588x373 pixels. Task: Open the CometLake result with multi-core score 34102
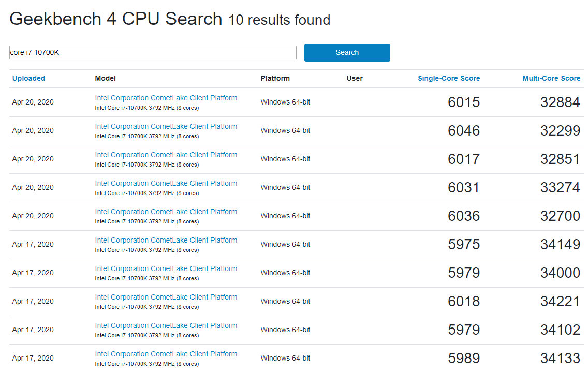(x=166, y=325)
